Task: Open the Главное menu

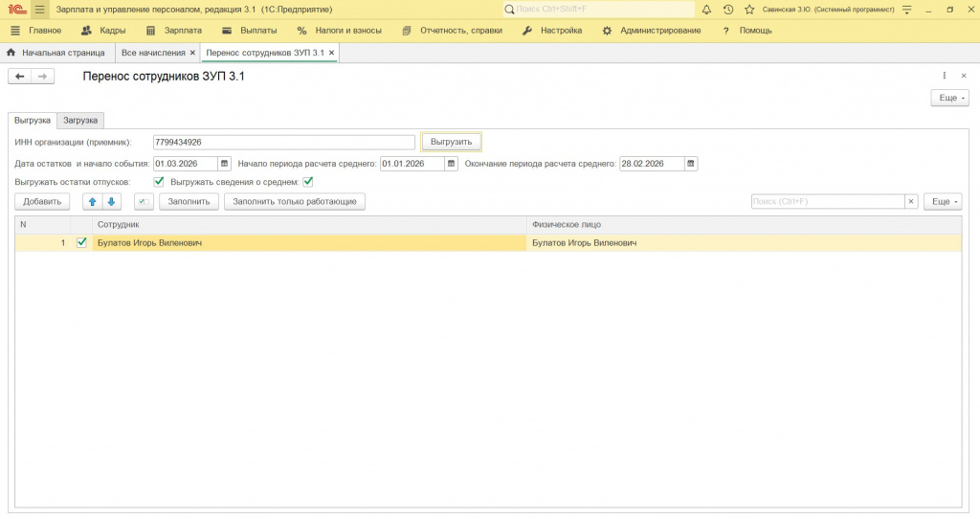Action: click(45, 31)
